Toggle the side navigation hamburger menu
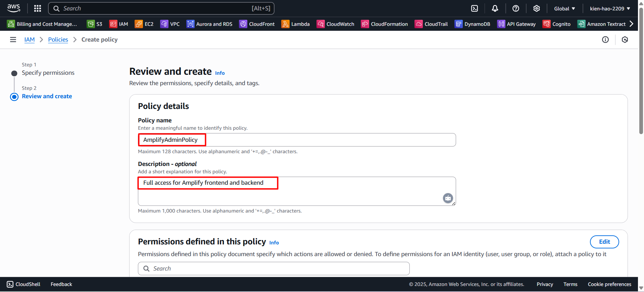 (13, 40)
